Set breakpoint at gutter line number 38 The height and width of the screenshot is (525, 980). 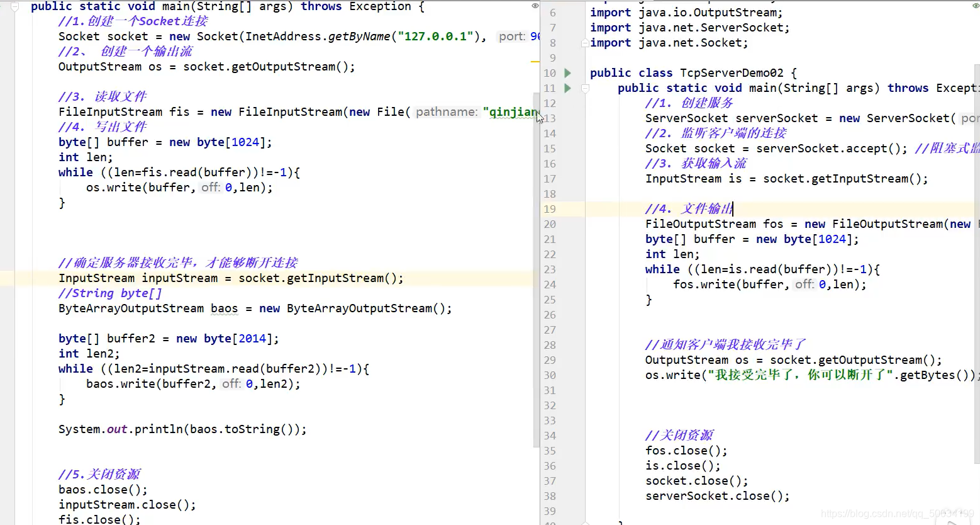tap(550, 496)
